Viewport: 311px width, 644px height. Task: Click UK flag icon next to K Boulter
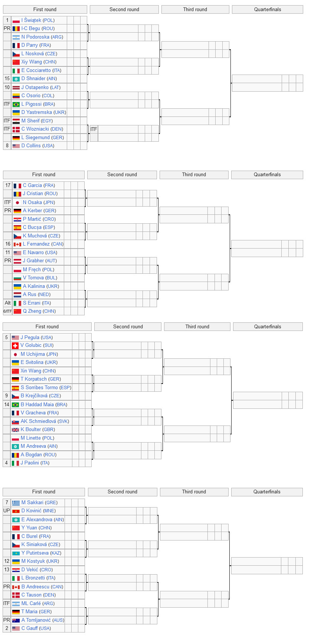pos(15,430)
